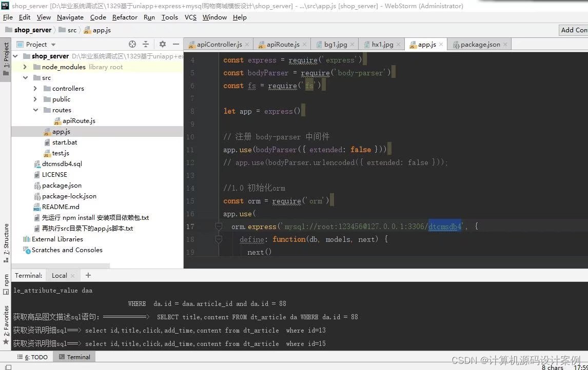Image resolution: width=588 pixels, height=370 pixels.
Task: Toggle code folding at line 18
Action: coord(219,239)
